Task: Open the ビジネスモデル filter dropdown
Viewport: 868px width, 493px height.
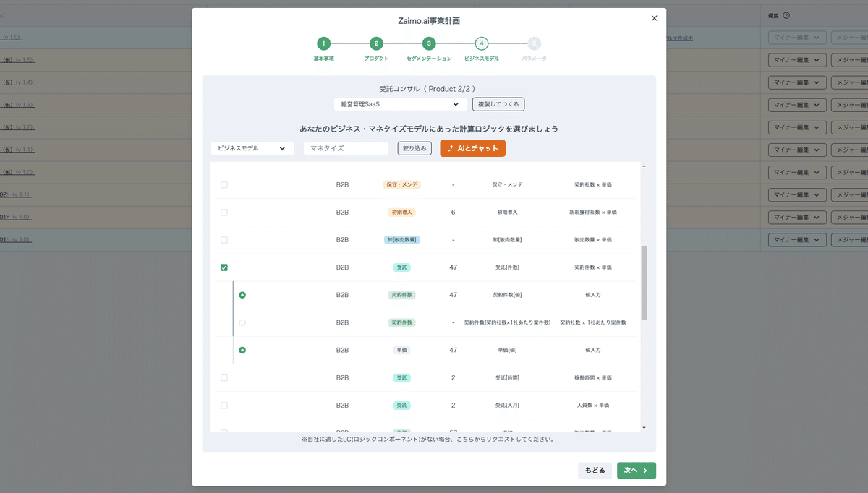Action: [252, 148]
